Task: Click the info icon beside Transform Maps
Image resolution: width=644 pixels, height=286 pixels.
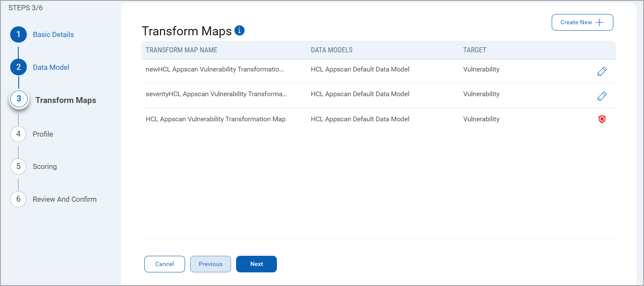Action: 239,30
